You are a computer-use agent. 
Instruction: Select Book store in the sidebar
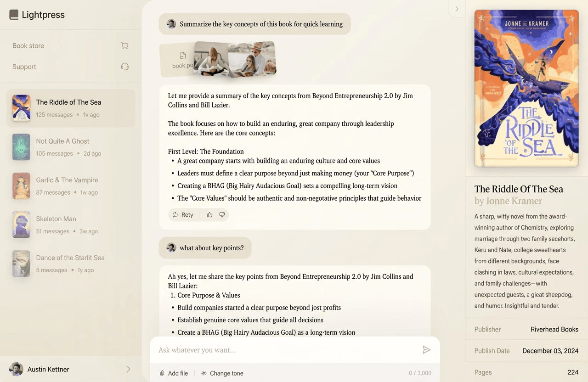(x=28, y=45)
